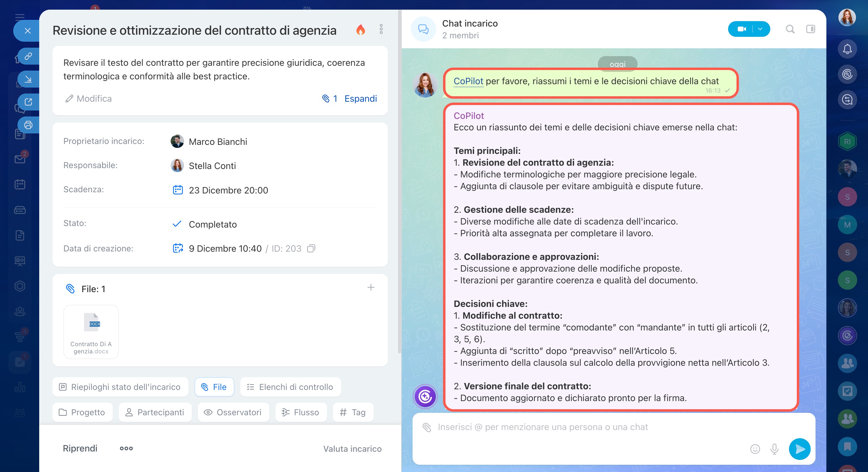Open the video call options dropdown
Viewport: 868px width, 472px height.
pos(760,29)
